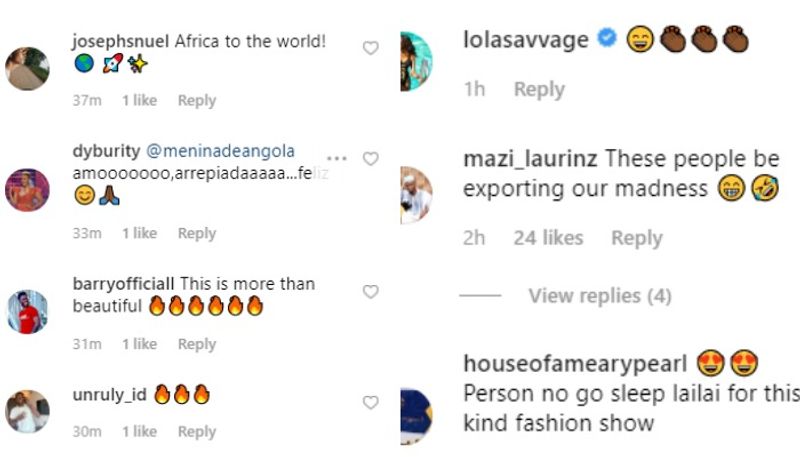800x457 pixels.
Task: Expand View replies (4) under mazi_laurinz
Action: pyautogui.click(x=598, y=296)
